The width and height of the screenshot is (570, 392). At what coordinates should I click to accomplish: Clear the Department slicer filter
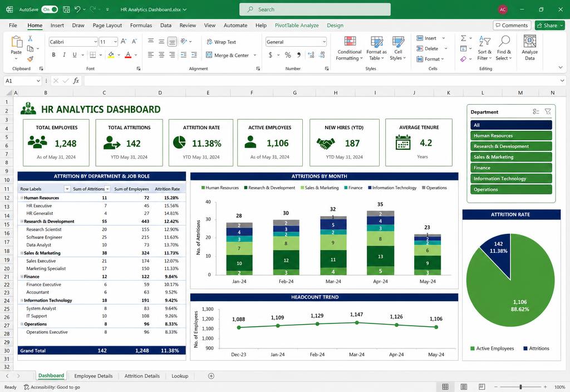click(548, 111)
